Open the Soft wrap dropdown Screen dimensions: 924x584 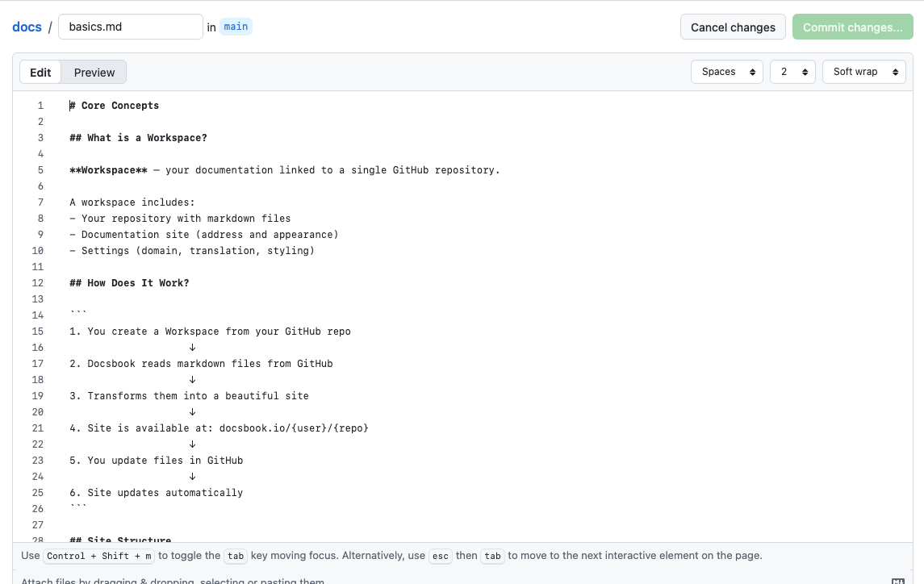pos(864,72)
